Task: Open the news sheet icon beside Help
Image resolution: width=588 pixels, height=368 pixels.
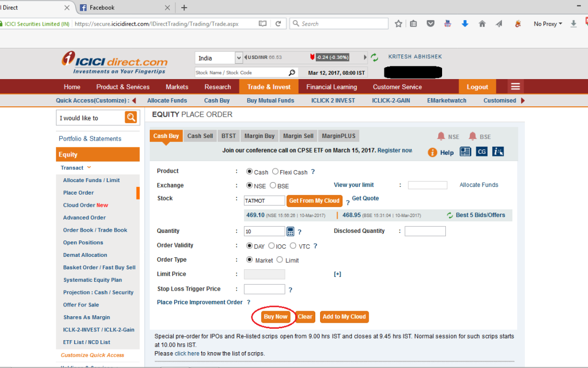Action: (x=465, y=152)
